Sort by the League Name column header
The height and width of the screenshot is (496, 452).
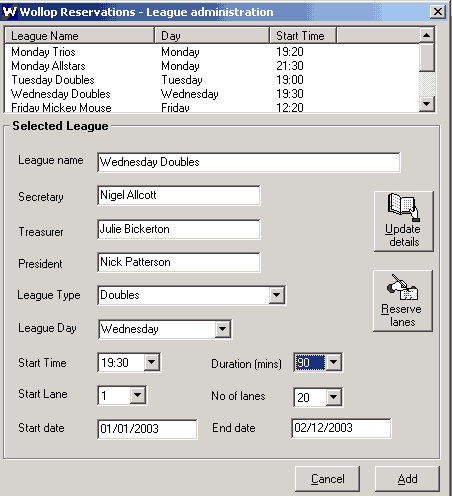point(80,35)
